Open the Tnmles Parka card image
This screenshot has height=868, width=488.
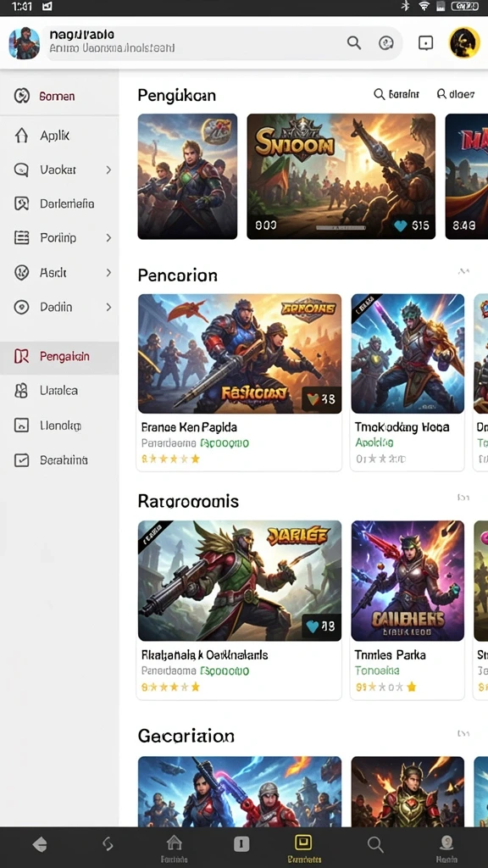[408, 581]
